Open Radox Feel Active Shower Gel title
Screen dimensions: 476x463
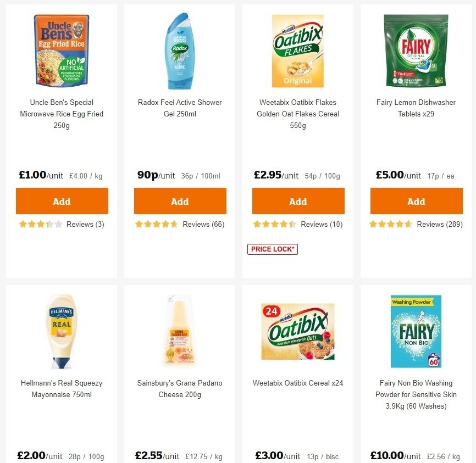pos(180,108)
